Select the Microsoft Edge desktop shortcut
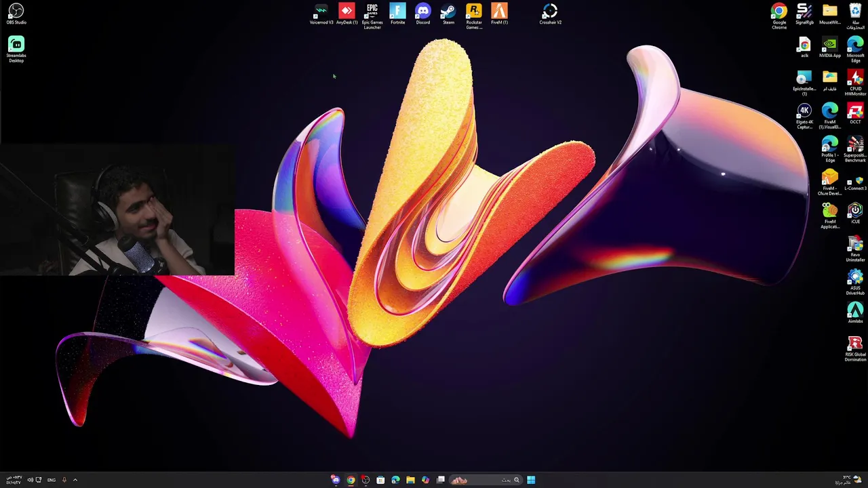 (x=855, y=49)
